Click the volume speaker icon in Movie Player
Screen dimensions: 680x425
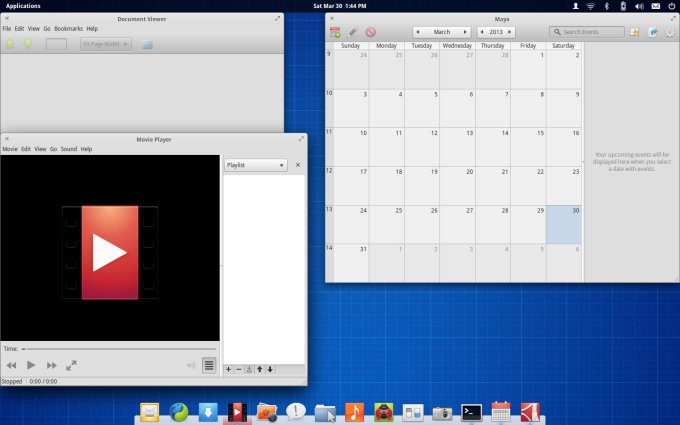191,366
